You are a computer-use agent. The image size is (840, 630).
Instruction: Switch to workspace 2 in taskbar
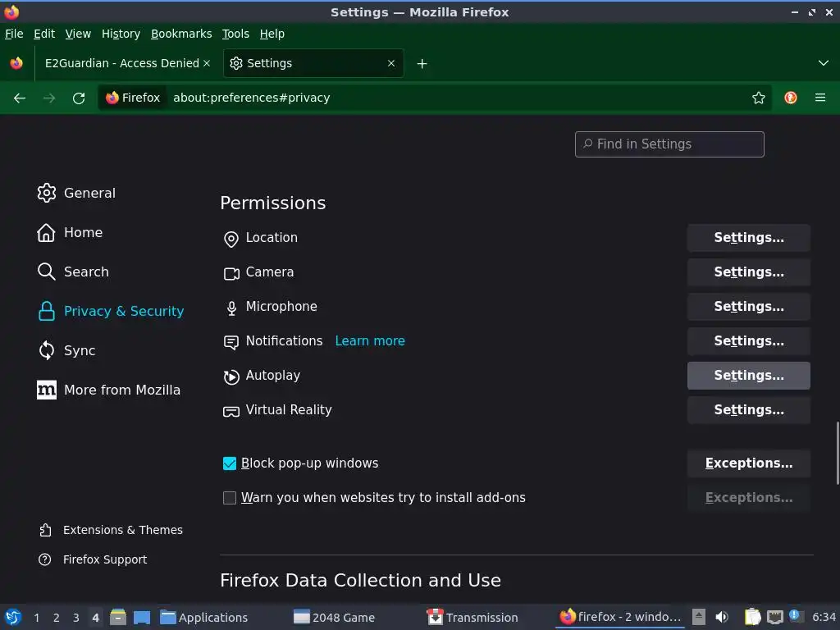point(57,618)
